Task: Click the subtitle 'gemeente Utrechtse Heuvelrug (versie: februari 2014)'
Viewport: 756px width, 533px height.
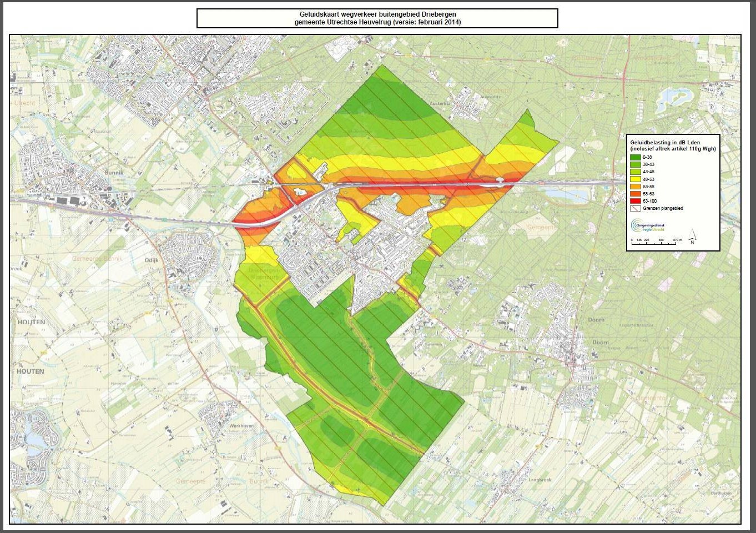Action: coord(377,22)
